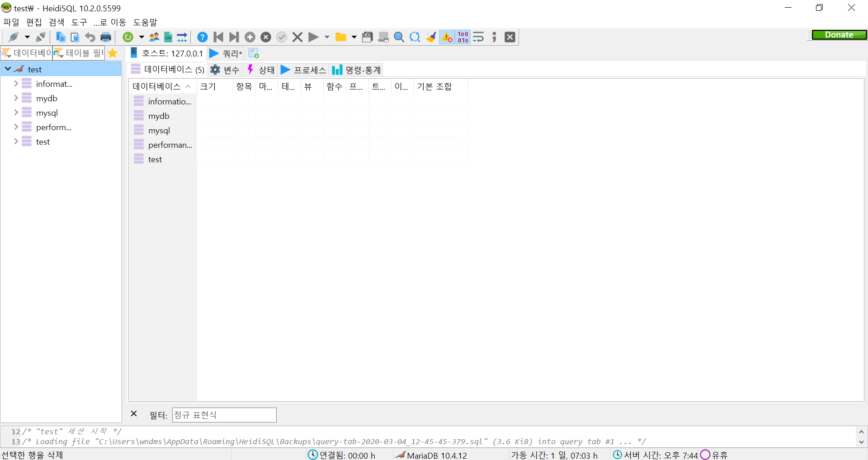Open the 편집 menu
The image size is (868, 460).
34,22
